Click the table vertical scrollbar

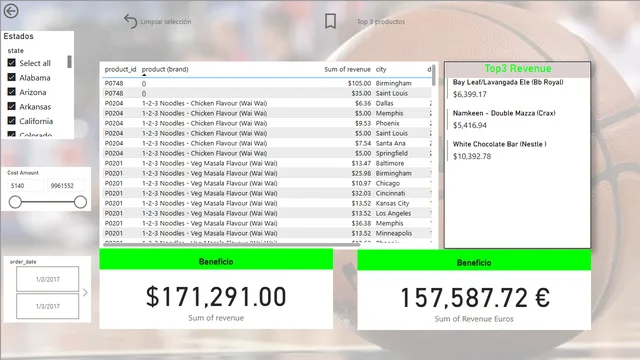tap(433, 75)
